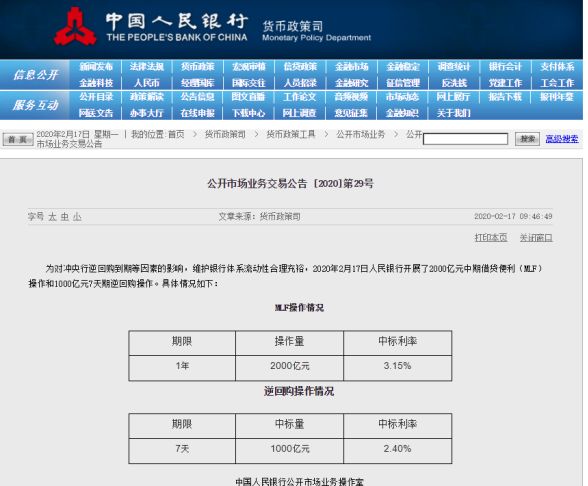Viewport: 588px width, 486px height.
Task: Click the 首页 home button
Action: pos(18,140)
